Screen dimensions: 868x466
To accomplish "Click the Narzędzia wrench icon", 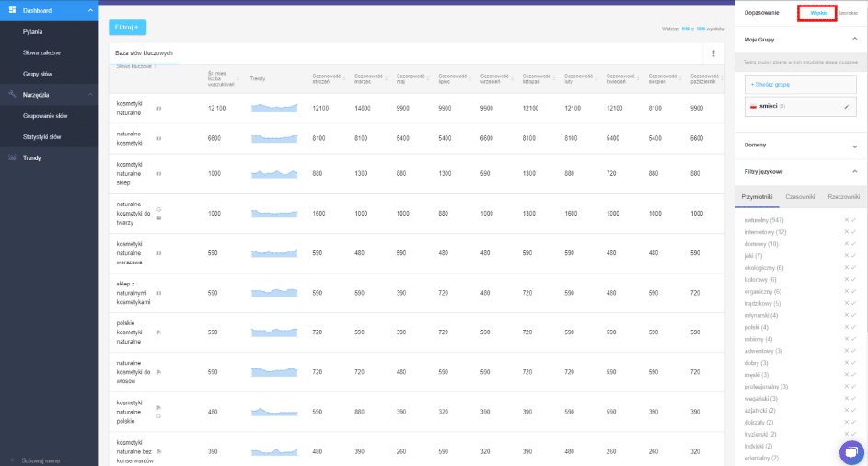I will [x=12, y=95].
